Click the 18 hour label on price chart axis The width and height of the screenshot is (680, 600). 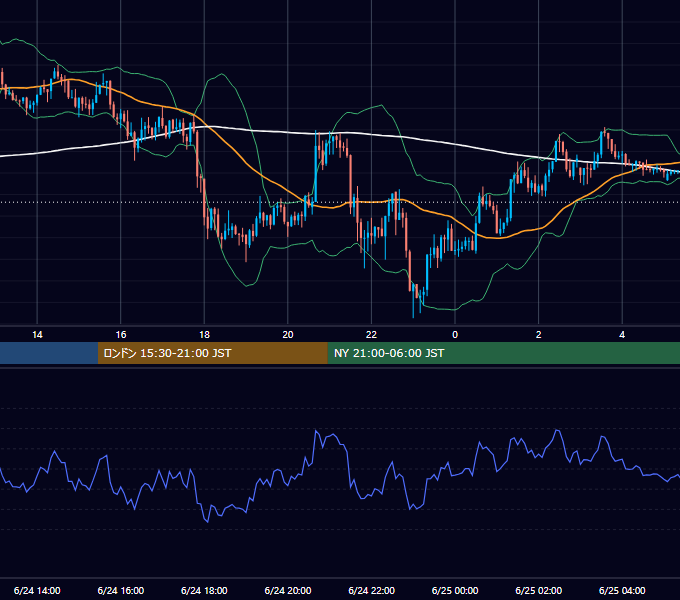pos(204,335)
